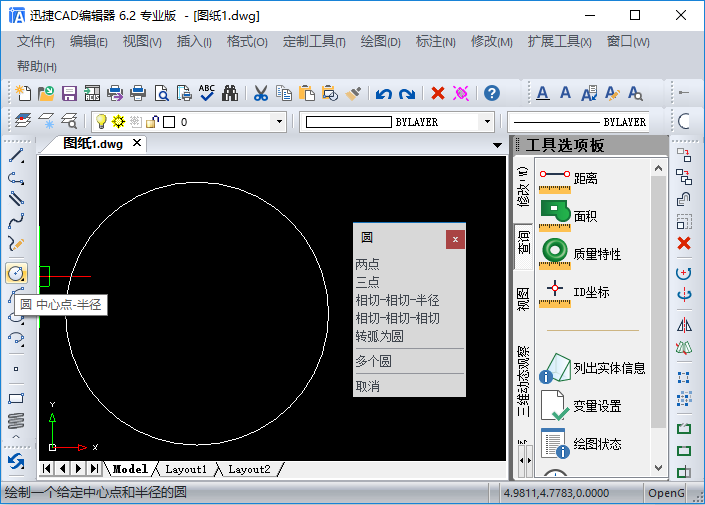Screen dimensions: 705x505
Task: Switch to the Layout1 tab
Action: pos(186,469)
